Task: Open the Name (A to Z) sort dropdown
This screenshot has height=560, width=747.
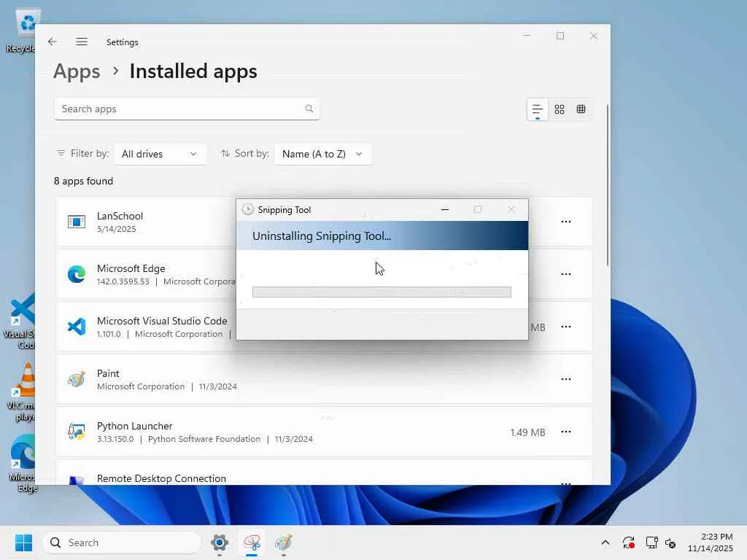Action: pyautogui.click(x=323, y=154)
